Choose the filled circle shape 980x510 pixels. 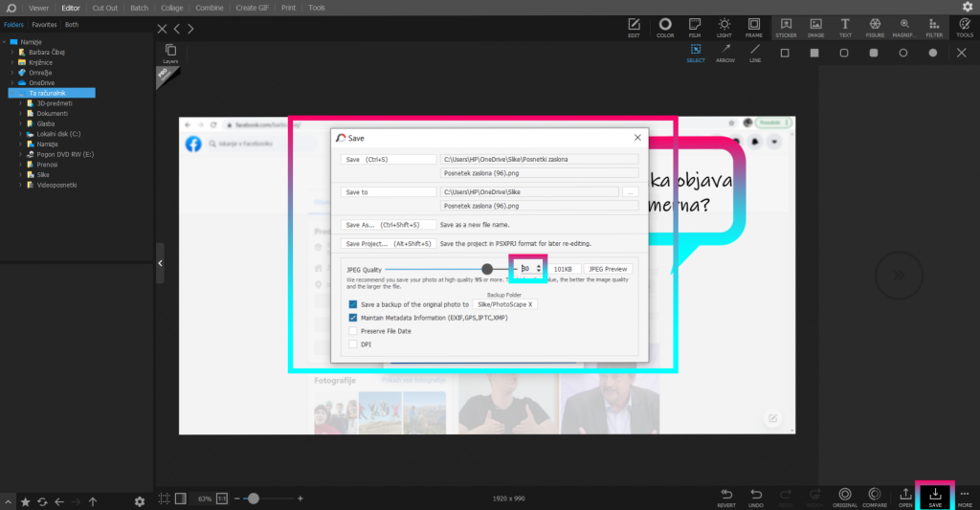point(932,54)
